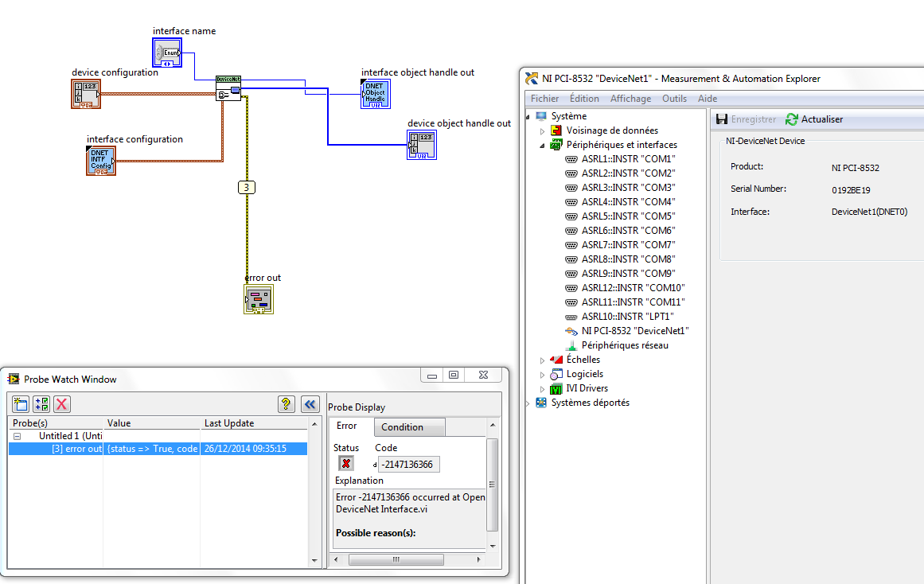Click the NI PCI-8532 DeviceNet1 icon
924x584 pixels.
[x=571, y=331]
